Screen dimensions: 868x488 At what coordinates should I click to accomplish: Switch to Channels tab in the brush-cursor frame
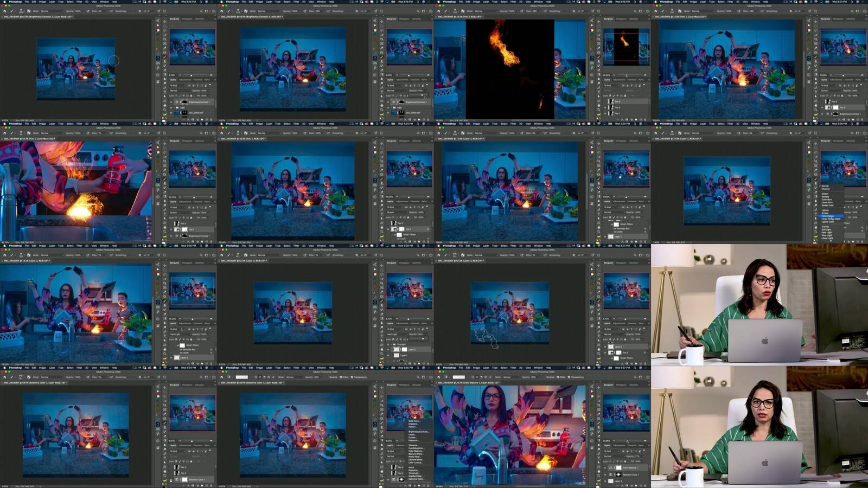pyautogui.click(x=198, y=80)
